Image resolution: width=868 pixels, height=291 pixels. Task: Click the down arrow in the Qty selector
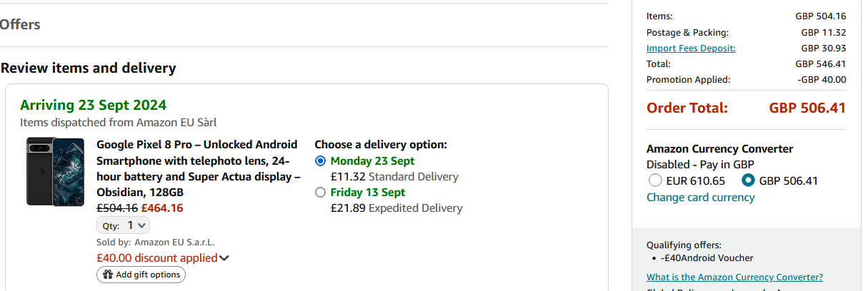click(142, 225)
